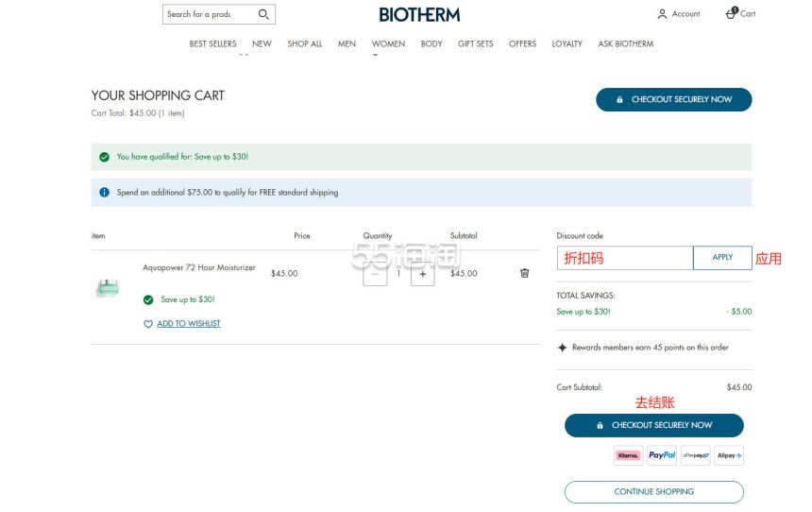Remove item with the trash icon
The image size is (812, 512).
pyautogui.click(x=524, y=273)
